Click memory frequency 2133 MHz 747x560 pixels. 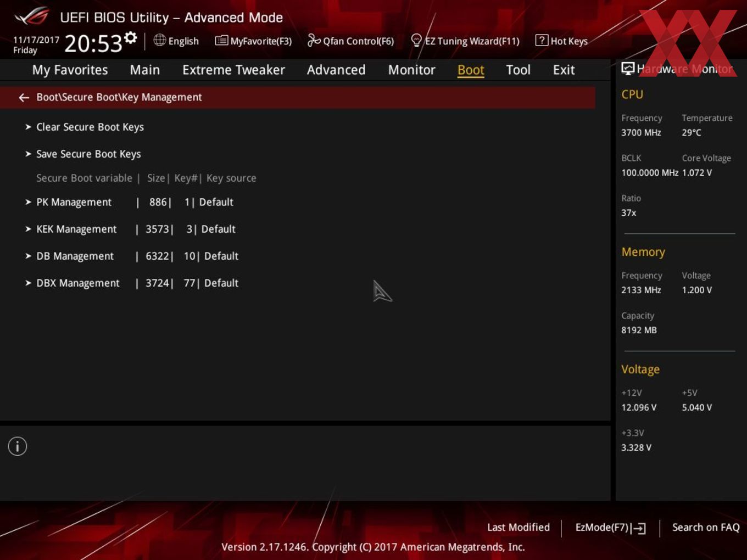(x=641, y=290)
